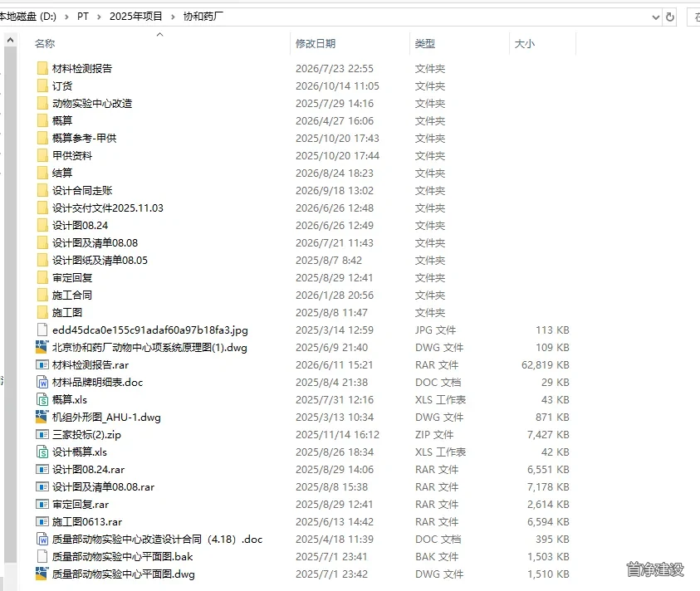Click the date 2025/3/14 12:59

coord(335,330)
